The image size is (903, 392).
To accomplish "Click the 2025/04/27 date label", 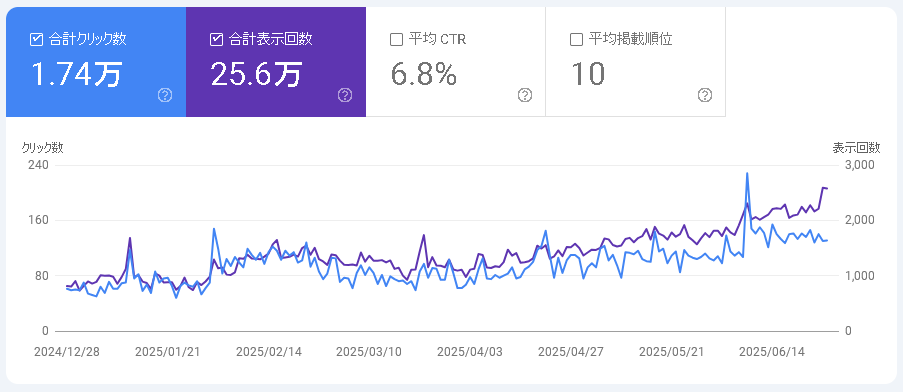I will (570, 352).
